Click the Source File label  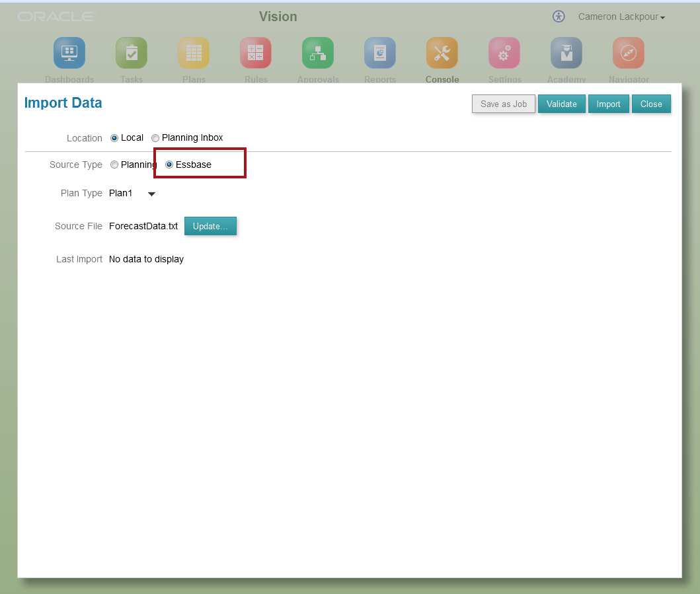coord(79,226)
